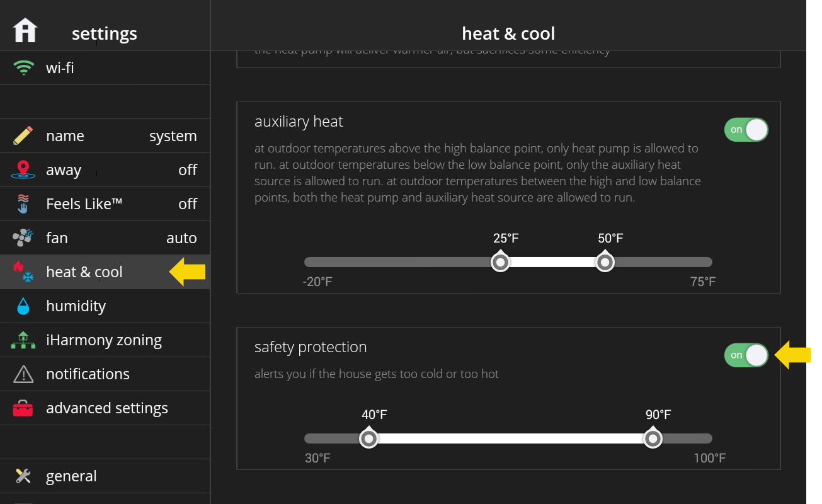Open wi-fi settings via green signal icon
The height and width of the screenshot is (504, 822).
[x=24, y=67]
